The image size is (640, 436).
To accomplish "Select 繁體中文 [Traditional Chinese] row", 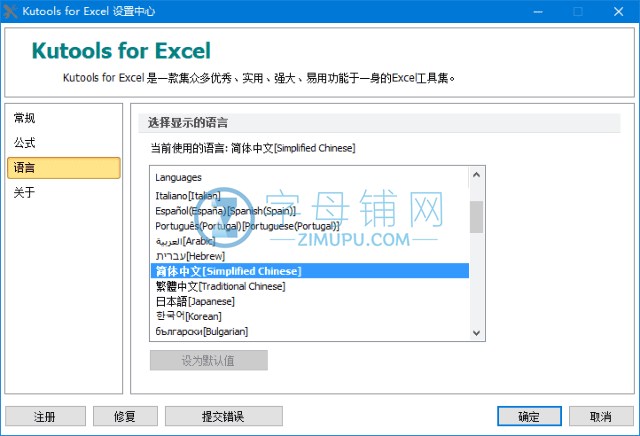I will point(310,286).
